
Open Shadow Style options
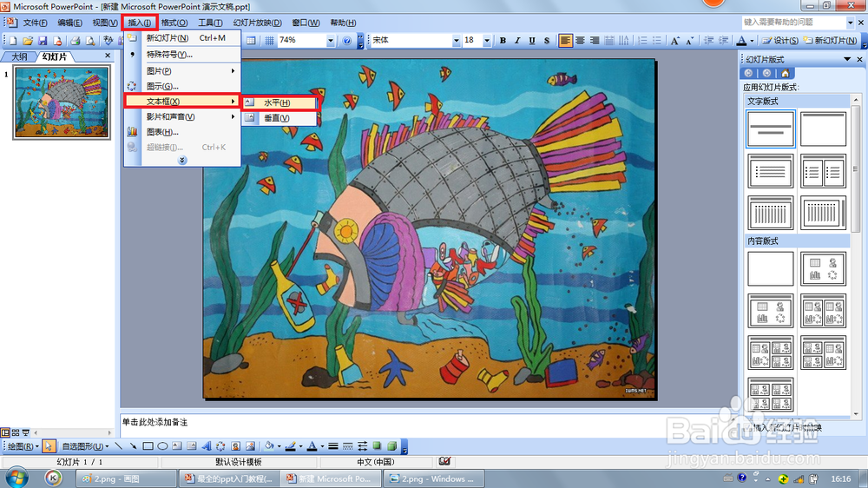(x=377, y=446)
